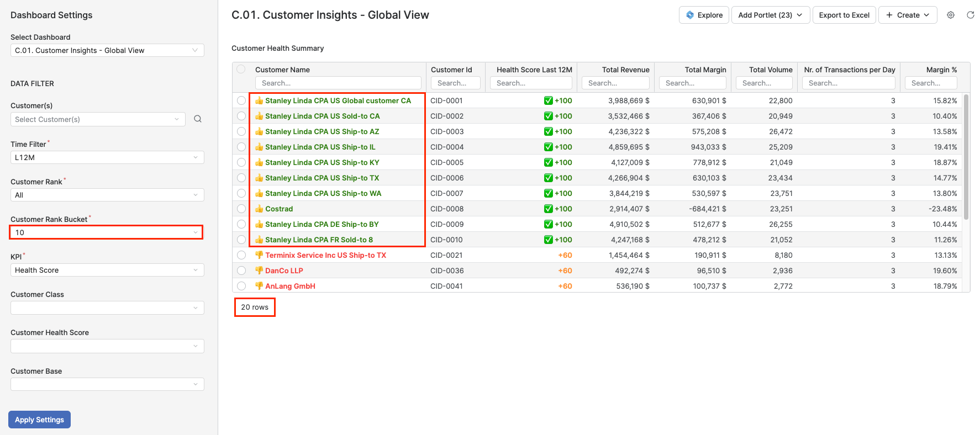Image resolution: width=980 pixels, height=435 pixels.
Task: Click thumbs-up icon beside Costrad
Action: (x=259, y=209)
